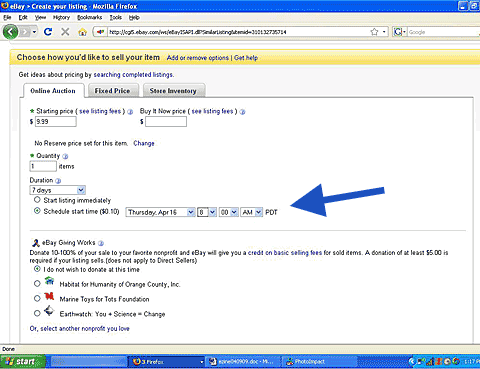The width and height of the screenshot is (480, 369).
Task: Open searching completed listings link
Action: [x=133, y=75]
